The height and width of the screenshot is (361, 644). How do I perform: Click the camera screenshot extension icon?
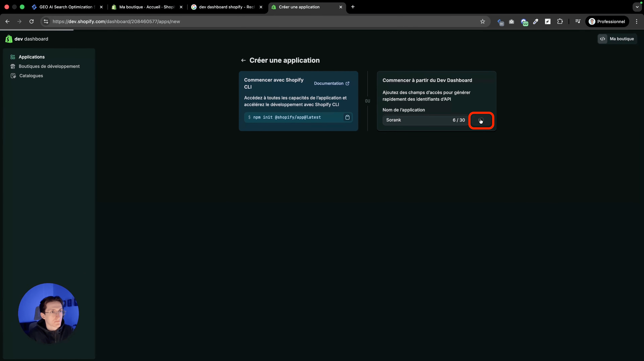click(x=512, y=22)
